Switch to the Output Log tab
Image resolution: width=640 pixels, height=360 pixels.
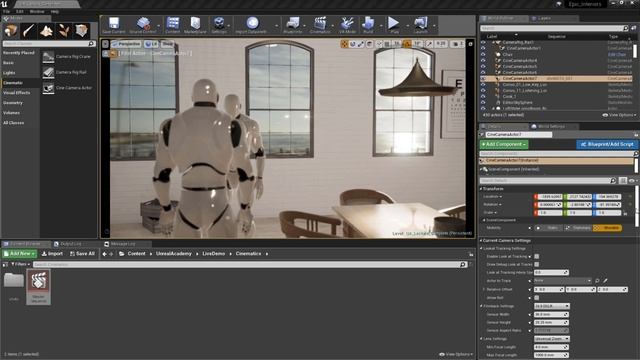(71, 244)
